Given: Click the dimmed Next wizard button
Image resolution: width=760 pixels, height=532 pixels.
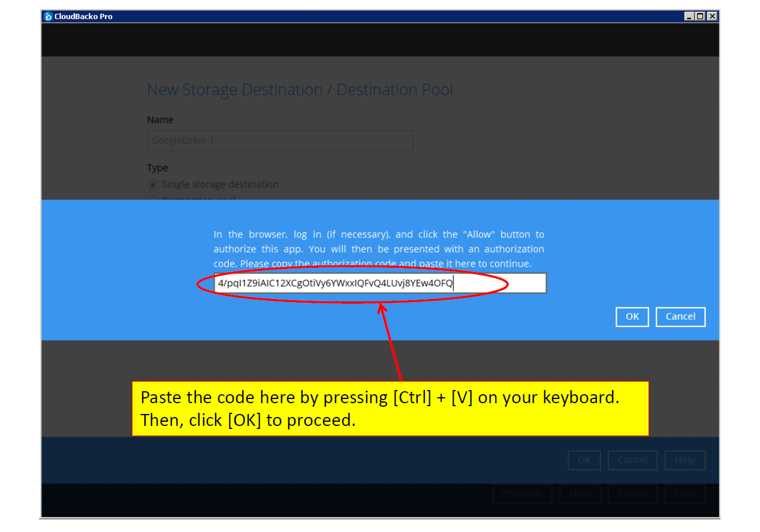Looking at the screenshot, I should coord(580,493).
